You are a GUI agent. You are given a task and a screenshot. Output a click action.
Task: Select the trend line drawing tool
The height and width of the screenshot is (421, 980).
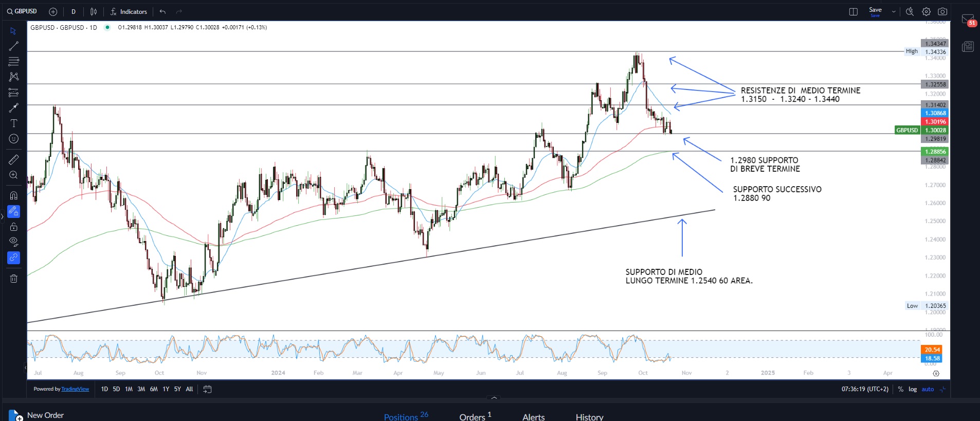click(x=14, y=46)
